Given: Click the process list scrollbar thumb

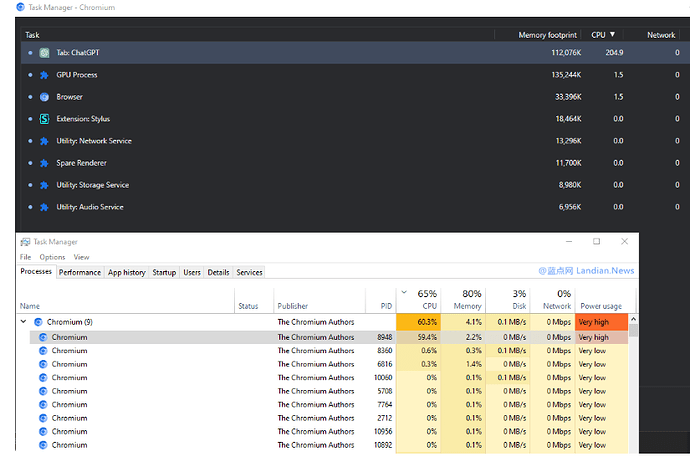Looking at the screenshot, I should click(x=633, y=330).
